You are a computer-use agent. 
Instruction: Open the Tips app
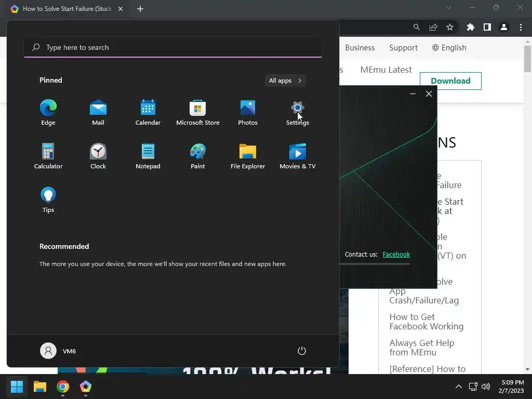point(48,200)
